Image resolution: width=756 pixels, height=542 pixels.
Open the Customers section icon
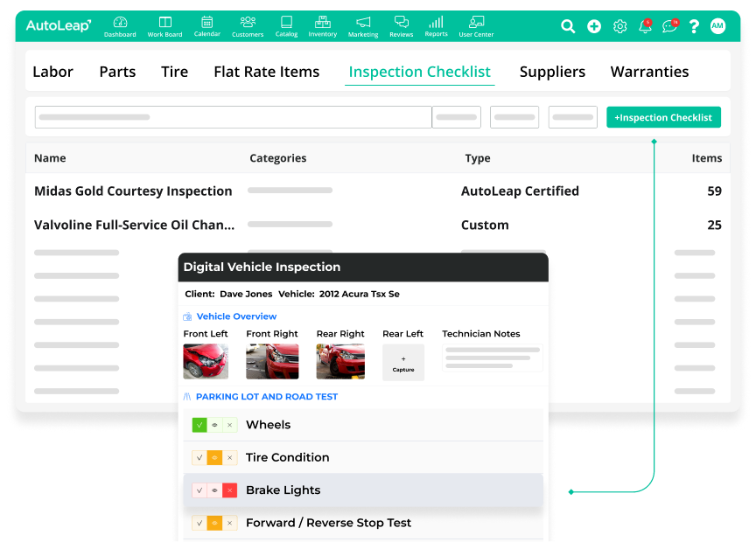click(248, 24)
